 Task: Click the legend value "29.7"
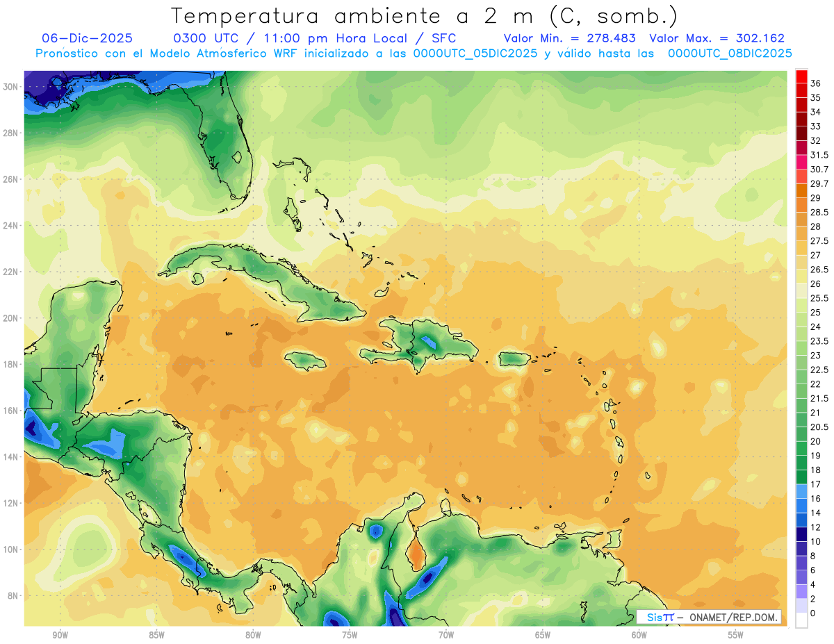coord(819,184)
